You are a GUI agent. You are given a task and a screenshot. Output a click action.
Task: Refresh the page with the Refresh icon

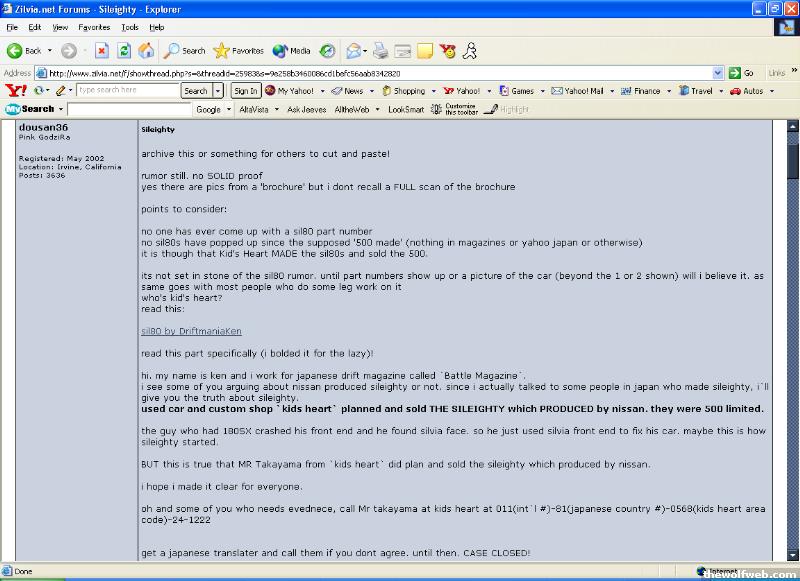coord(124,51)
